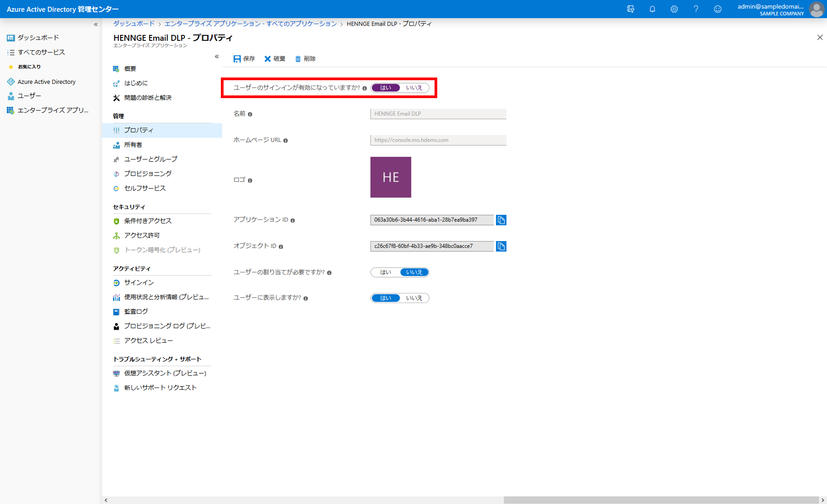Click the info icon beside ホームページ URL
827x504 pixels.
tap(285, 141)
